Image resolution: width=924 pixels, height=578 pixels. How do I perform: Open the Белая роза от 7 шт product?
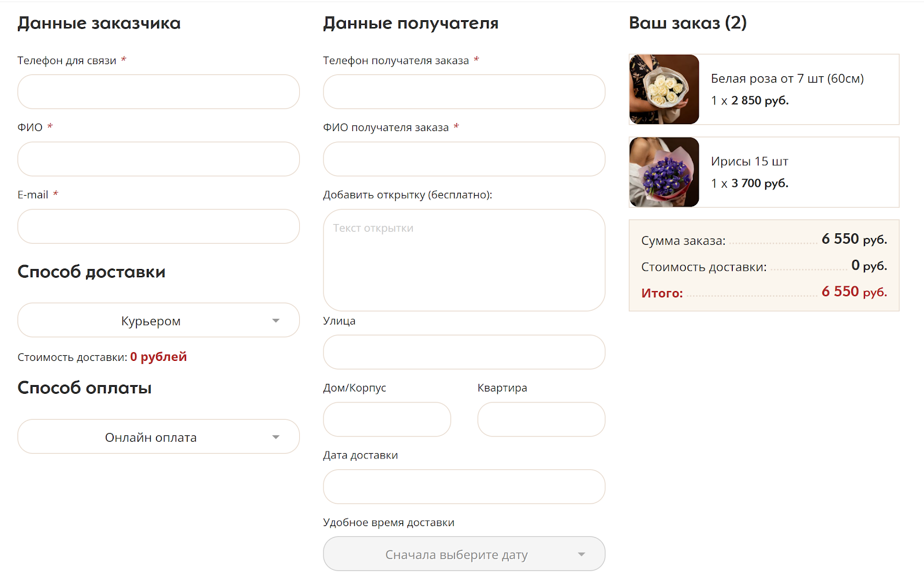(x=787, y=79)
